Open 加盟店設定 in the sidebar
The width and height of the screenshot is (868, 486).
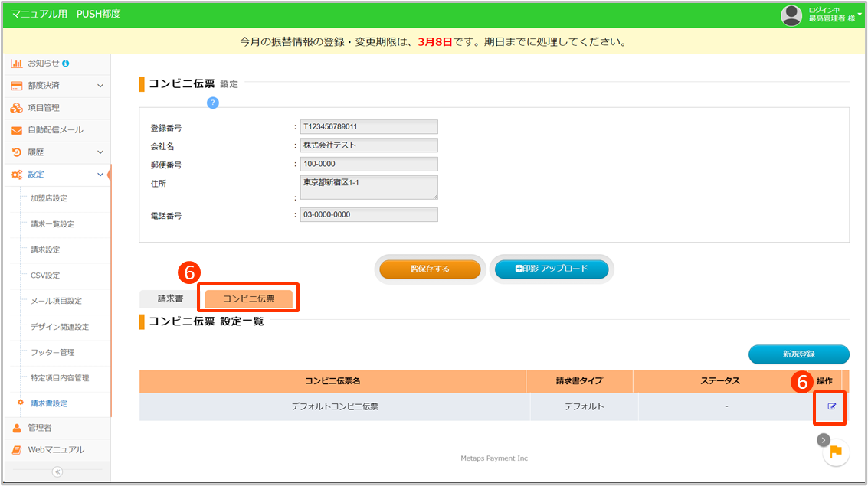click(x=49, y=198)
